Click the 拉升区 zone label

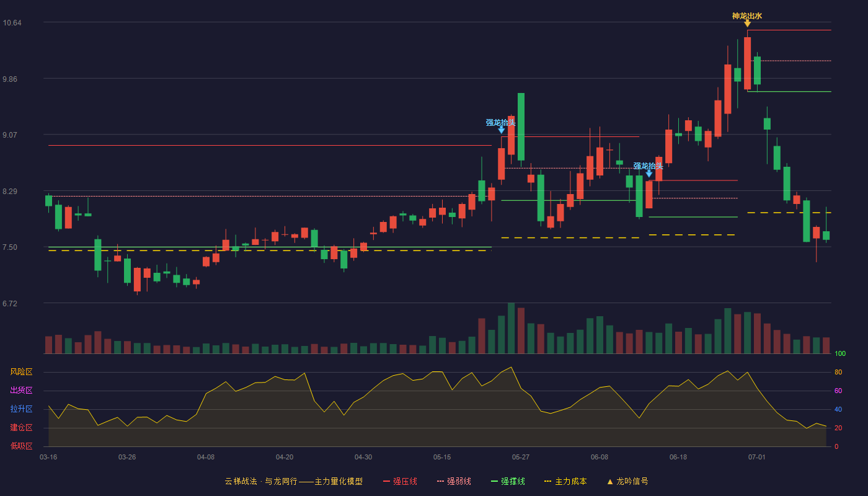coord(21,409)
